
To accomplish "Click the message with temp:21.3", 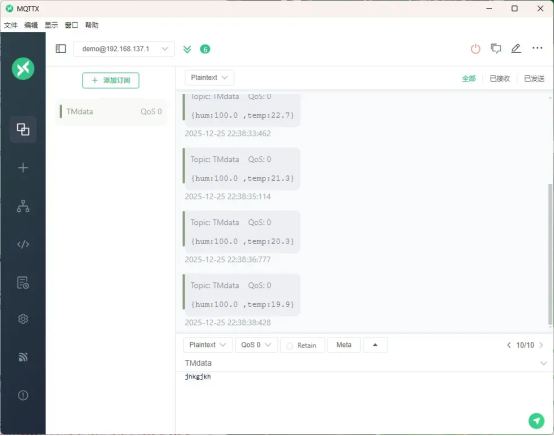I will point(242,169).
